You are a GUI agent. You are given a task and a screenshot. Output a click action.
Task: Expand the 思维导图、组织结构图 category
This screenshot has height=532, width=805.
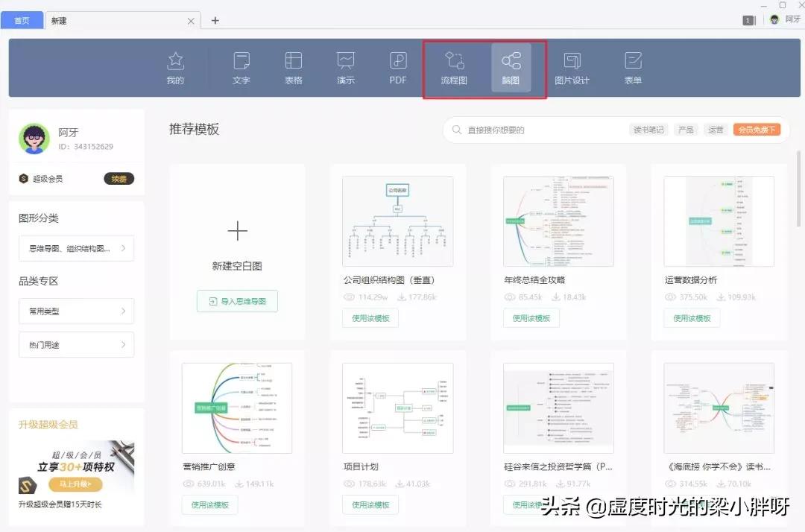[x=77, y=247]
